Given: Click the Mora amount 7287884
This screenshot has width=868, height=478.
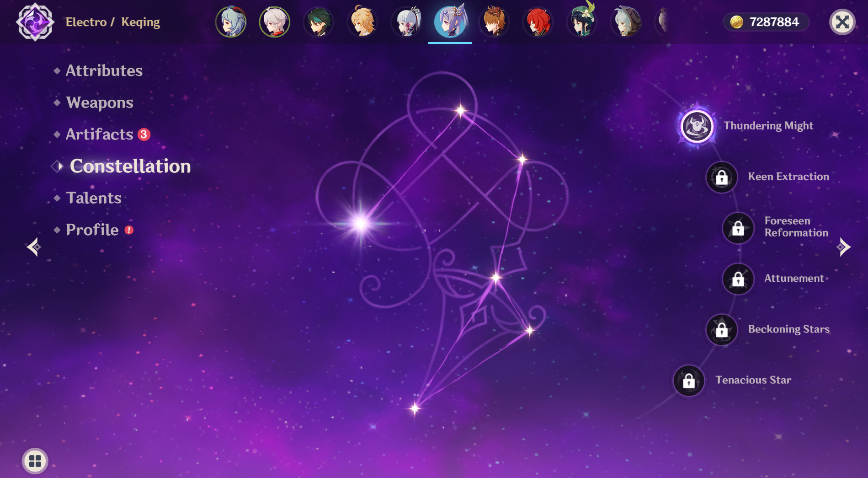Looking at the screenshot, I should [774, 22].
